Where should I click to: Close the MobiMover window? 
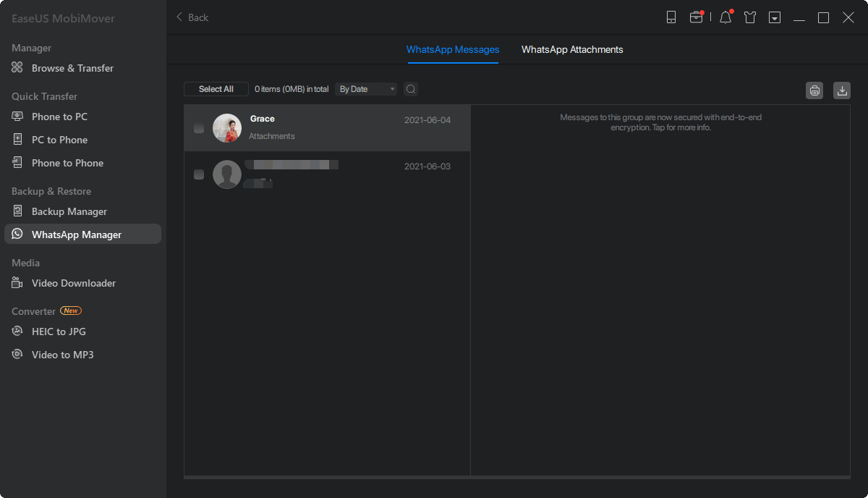point(848,17)
